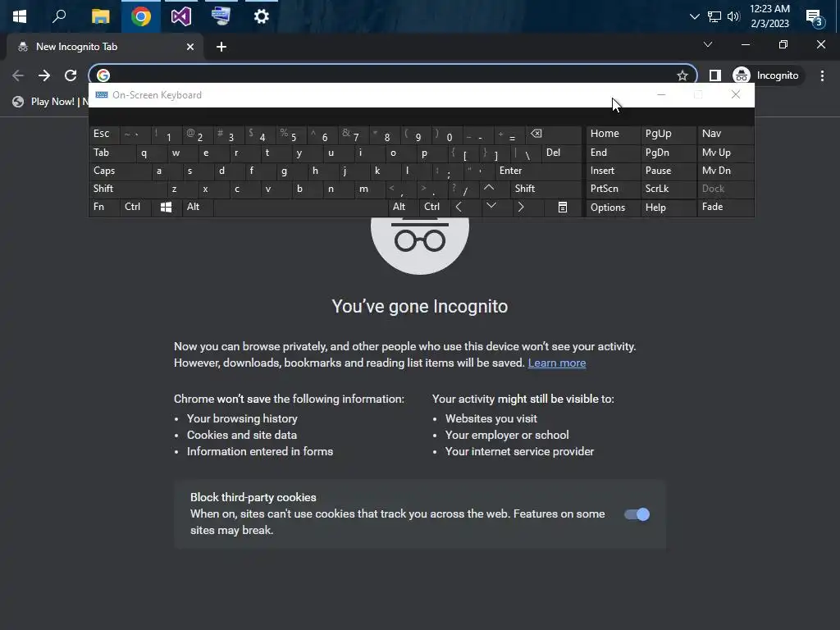This screenshot has height=630, width=840.
Task: Open the notification center icon
Action: [x=815, y=17]
